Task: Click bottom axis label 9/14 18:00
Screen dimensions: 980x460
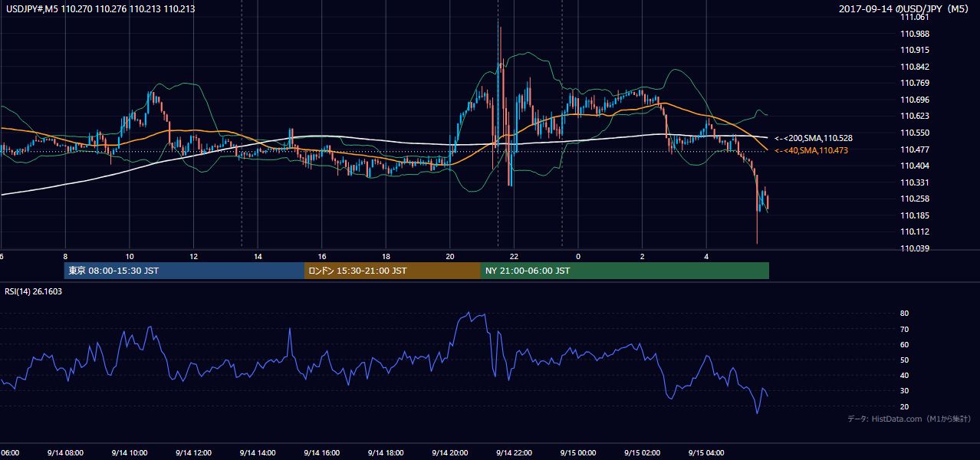Action: pyautogui.click(x=386, y=452)
